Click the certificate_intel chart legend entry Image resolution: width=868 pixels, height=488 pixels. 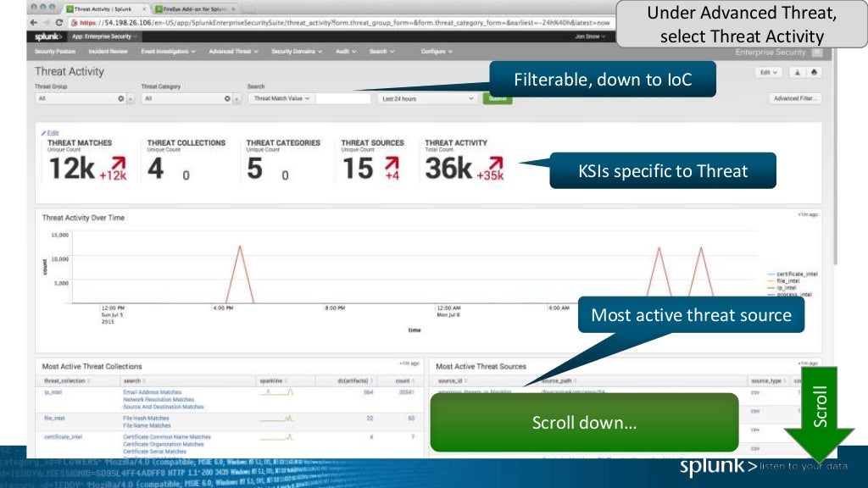coord(793,274)
